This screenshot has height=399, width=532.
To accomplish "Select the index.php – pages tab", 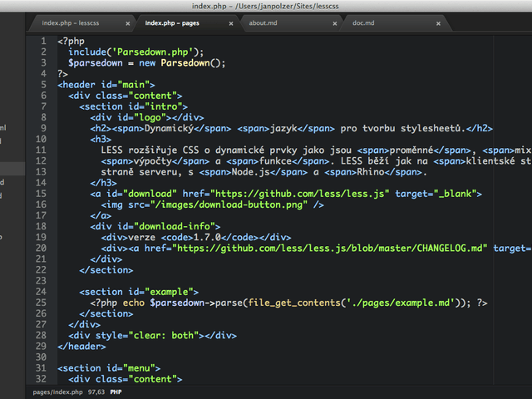I will [172, 23].
